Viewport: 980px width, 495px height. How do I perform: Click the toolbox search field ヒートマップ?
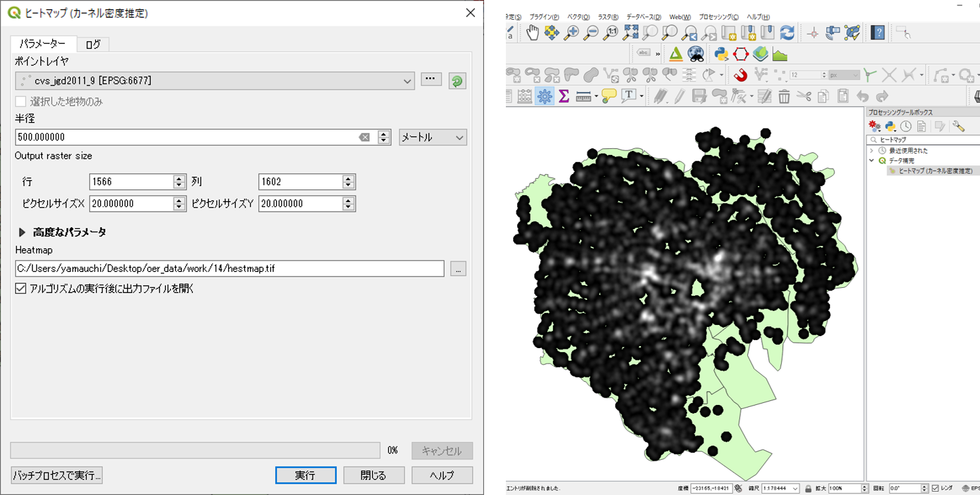[924, 140]
